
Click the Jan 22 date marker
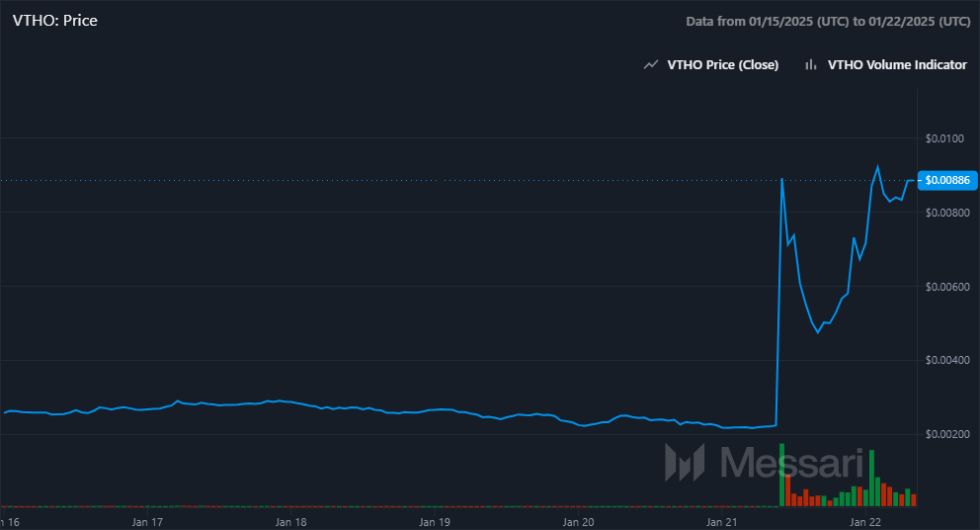coord(865,520)
